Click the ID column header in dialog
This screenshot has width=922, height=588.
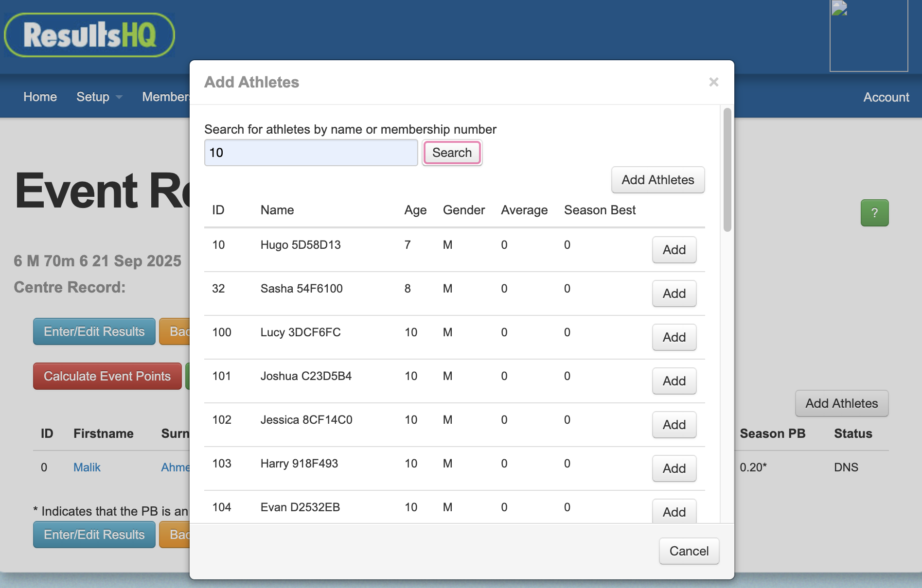pos(218,210)
